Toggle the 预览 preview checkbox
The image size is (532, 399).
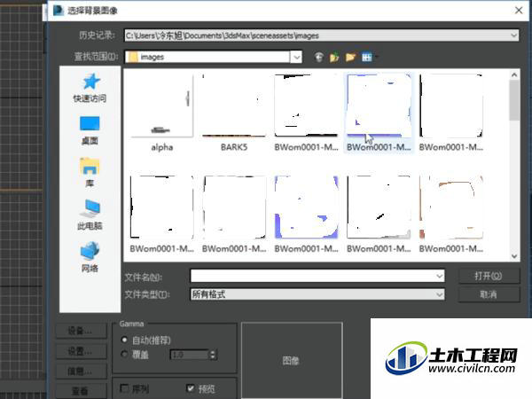point(191,388)
